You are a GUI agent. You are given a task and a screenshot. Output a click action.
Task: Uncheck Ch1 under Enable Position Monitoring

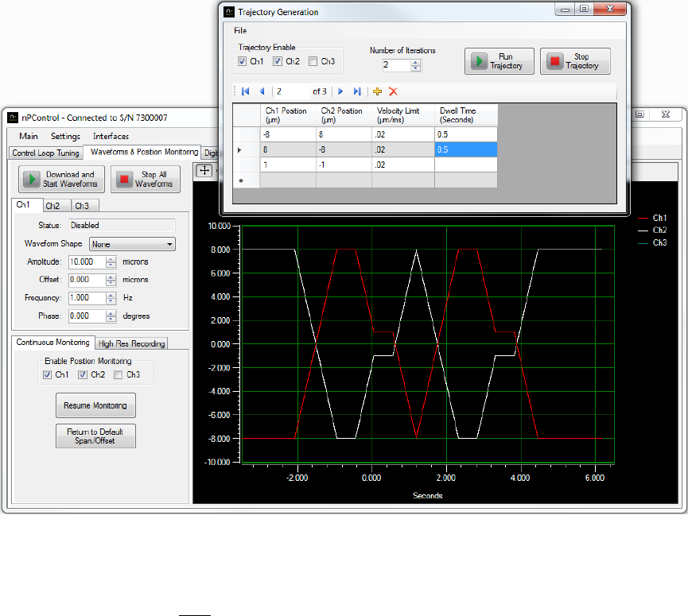pos(48,374)
